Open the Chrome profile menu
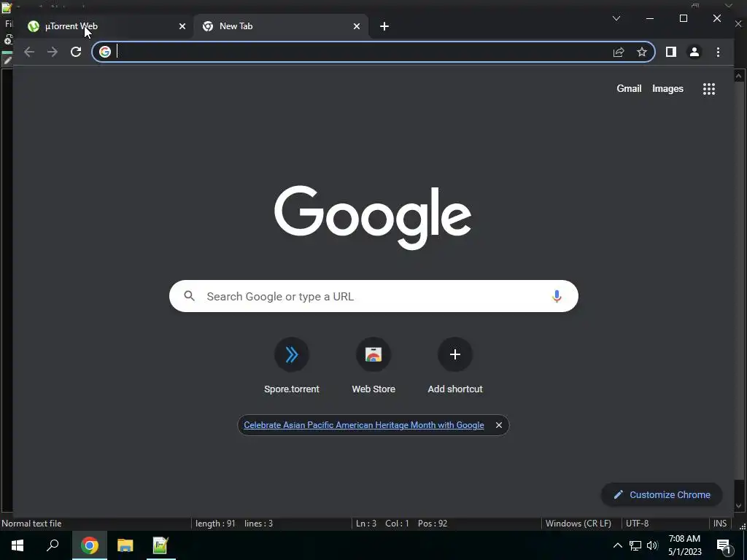The width and height of the screenshot is (747, 560). click(x=694, y=52)
